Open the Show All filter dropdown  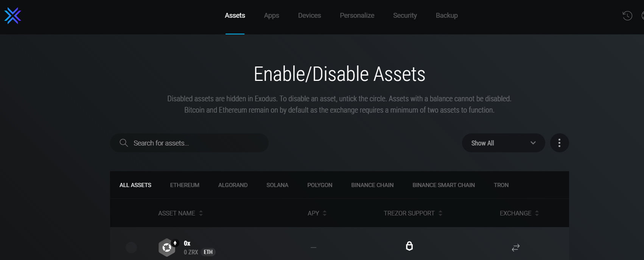click(503, 143)
